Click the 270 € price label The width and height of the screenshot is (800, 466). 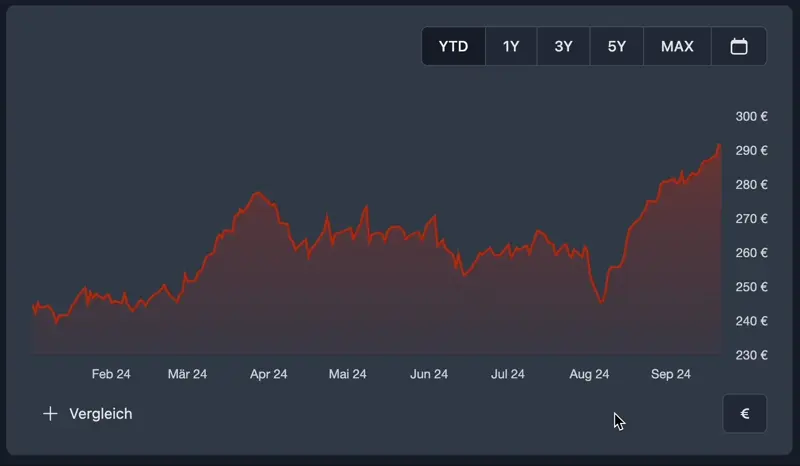coord(751,219)
